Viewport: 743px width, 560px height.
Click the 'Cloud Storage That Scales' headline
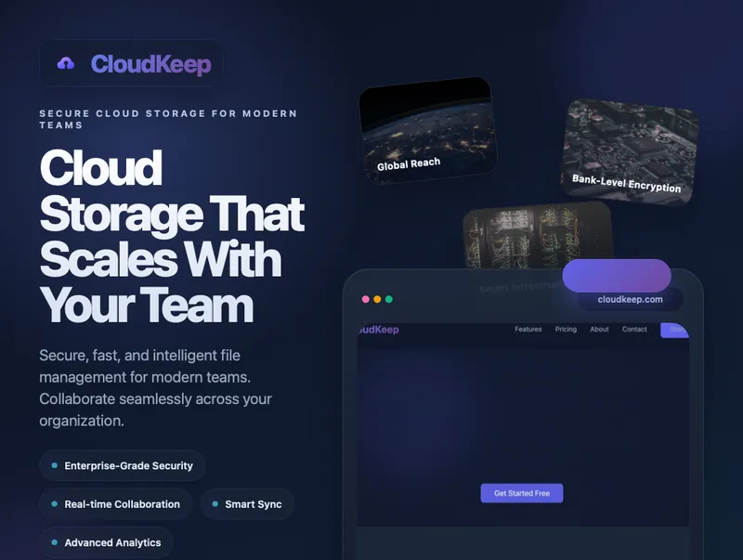coord(172,236)
